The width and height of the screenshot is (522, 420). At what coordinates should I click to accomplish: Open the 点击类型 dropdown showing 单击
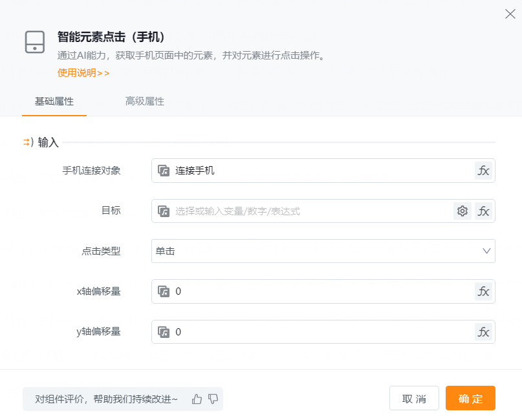(323, 251)
